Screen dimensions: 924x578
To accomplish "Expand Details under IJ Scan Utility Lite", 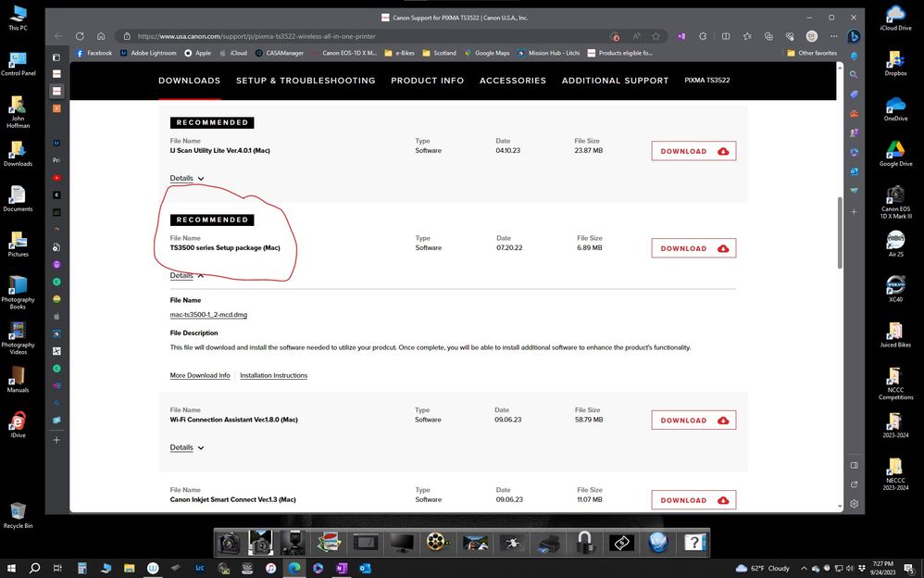I will 186,178.
